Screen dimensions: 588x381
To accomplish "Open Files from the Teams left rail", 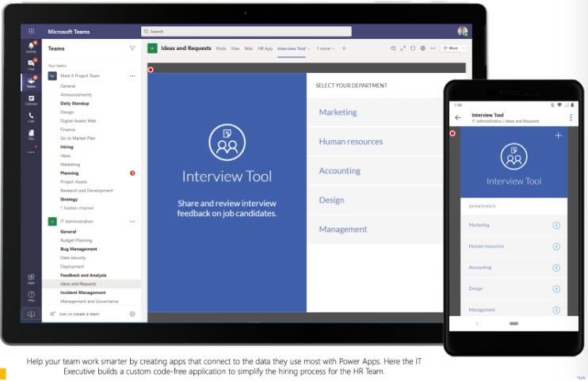I will tap(31, 134).
